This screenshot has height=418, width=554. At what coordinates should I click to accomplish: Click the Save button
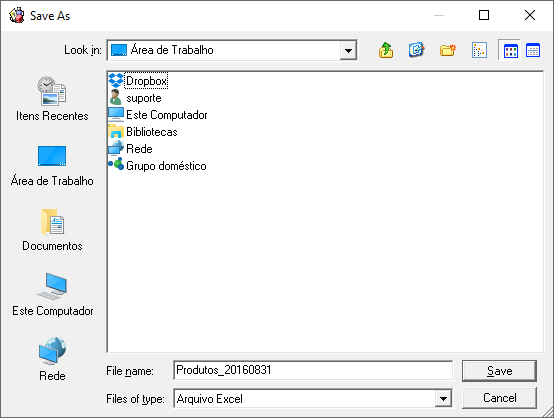click(499, 371)
